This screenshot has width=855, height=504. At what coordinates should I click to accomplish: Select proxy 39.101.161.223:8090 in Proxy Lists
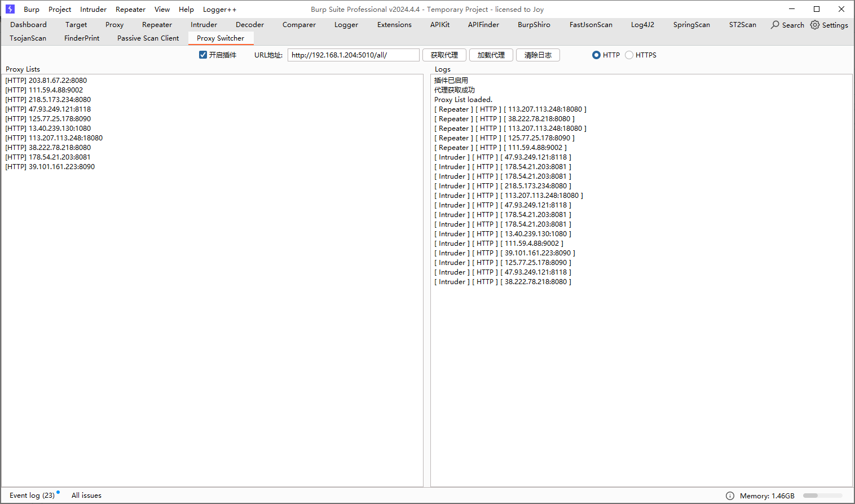[50, 167]
